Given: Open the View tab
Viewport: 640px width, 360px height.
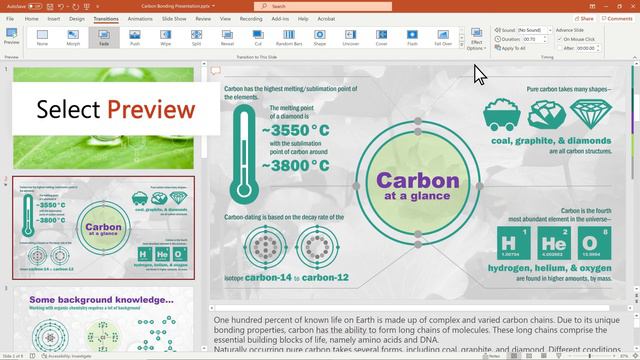Looking at the screenshot, I should tap(225, 19).
